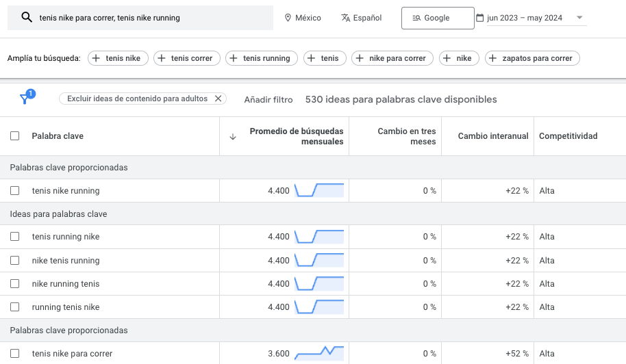Edit the keyword search field
Image resolution: width=626 pixels, height=364 pixels.
140,18
